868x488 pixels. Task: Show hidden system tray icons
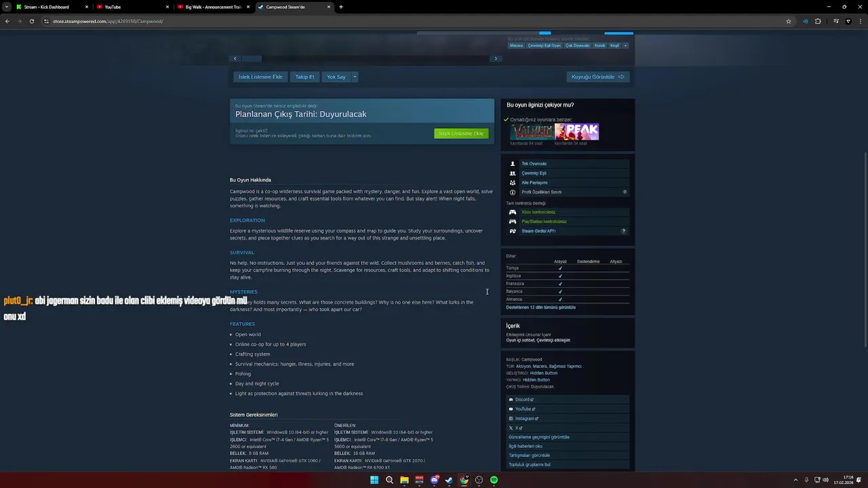pyautogui.click(x=795, y=480)
